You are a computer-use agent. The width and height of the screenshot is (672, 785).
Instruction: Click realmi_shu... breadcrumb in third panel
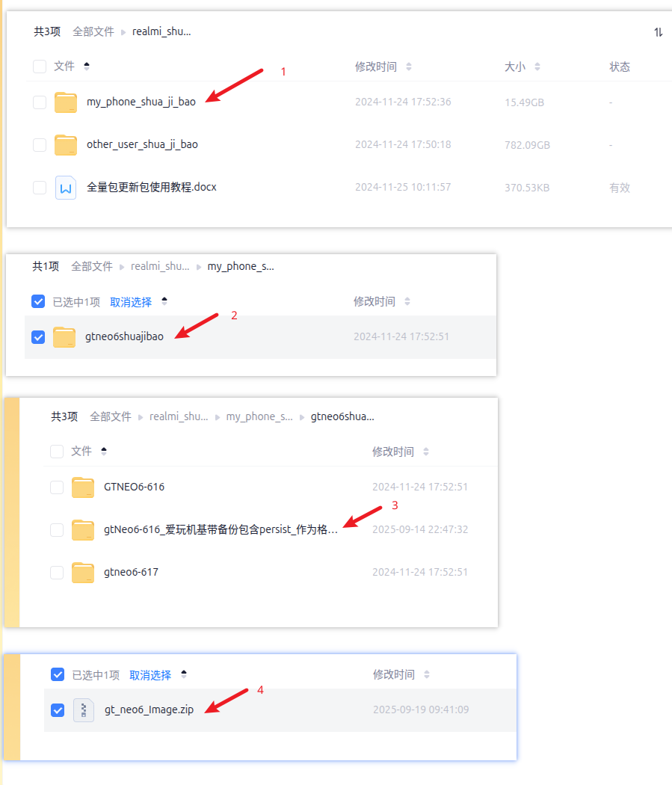coord(179,416)
